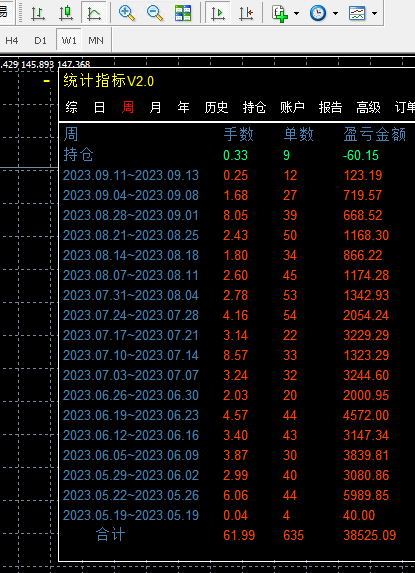
Task: Open the templates icon
Action: [x=357, y=13]
